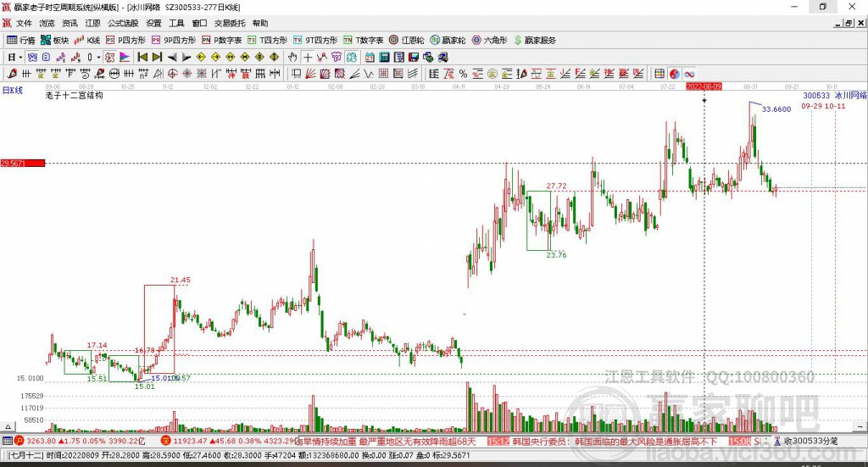
Task: Open the P数字表 tool
Action: 222,40
